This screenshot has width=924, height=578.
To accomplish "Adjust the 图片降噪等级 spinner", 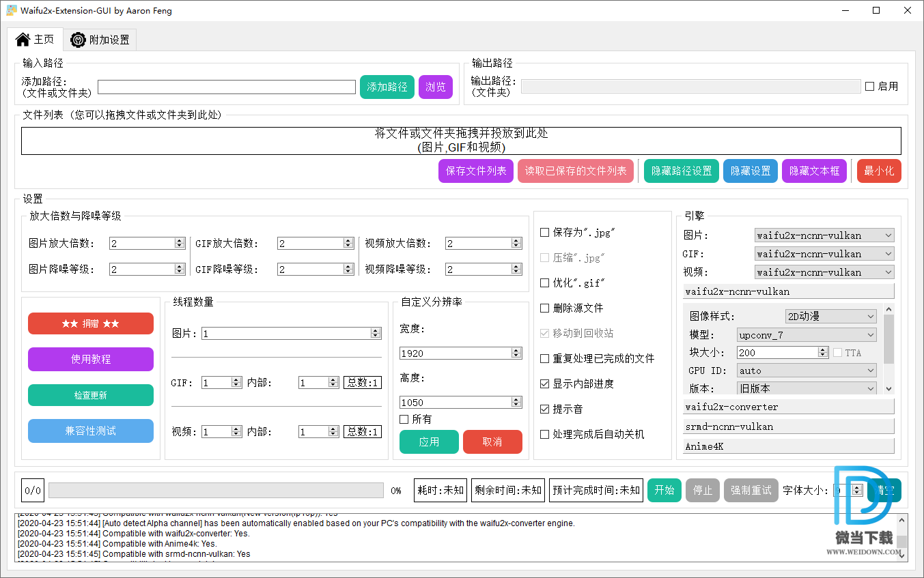I will tap(147, 269).
